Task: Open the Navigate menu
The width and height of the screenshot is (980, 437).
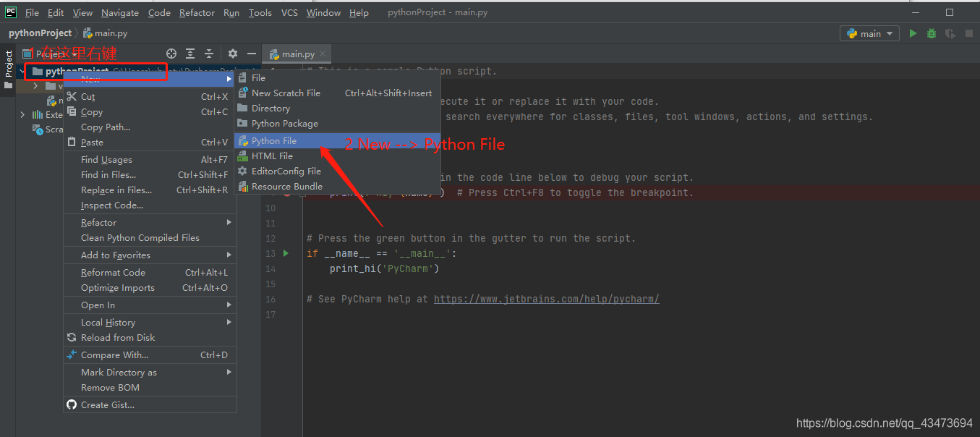Action: point(120,12)
